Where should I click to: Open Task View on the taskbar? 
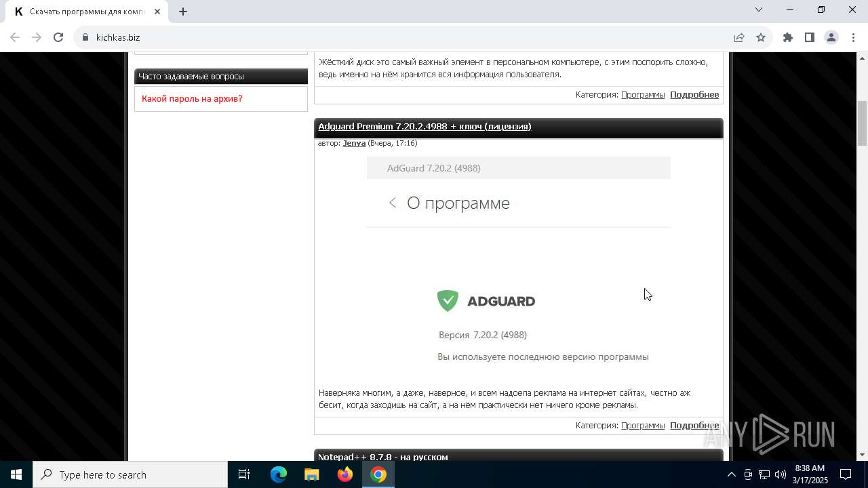[x=244, y=474]
